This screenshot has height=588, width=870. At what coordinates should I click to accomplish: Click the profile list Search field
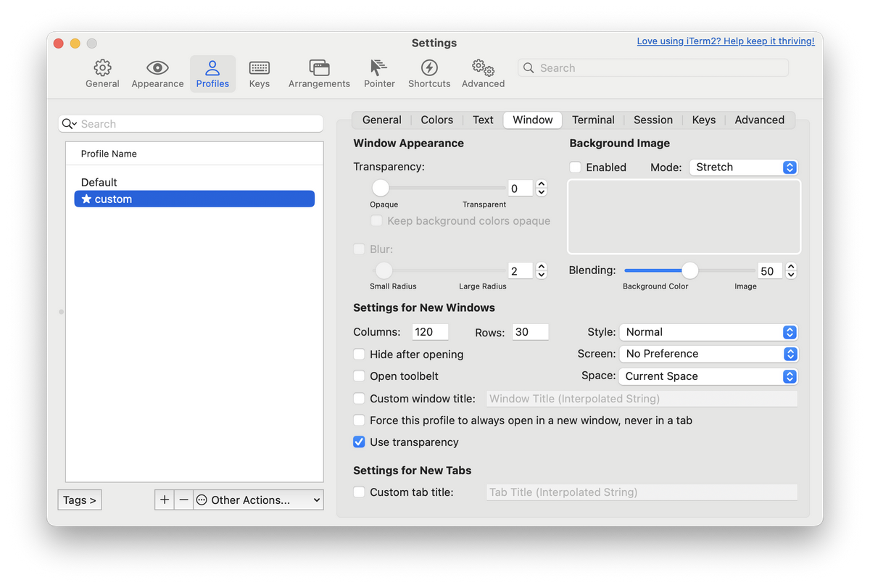click(x=191, y=124)
